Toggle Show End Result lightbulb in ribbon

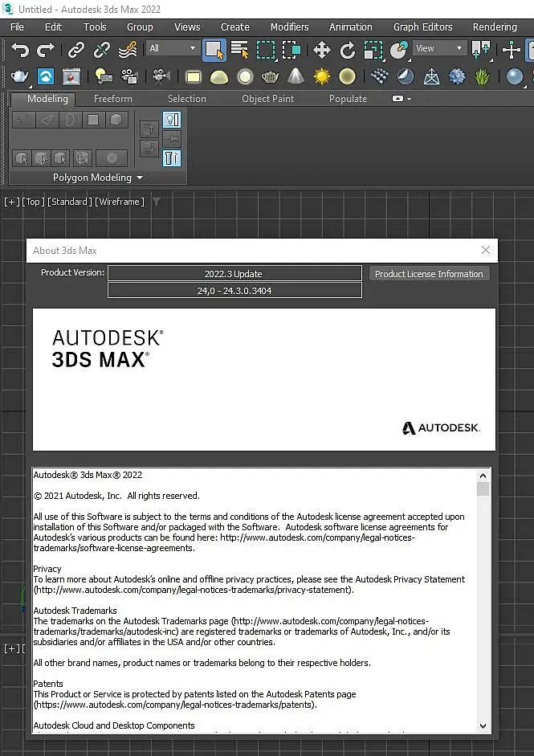[x=172, y=120]
